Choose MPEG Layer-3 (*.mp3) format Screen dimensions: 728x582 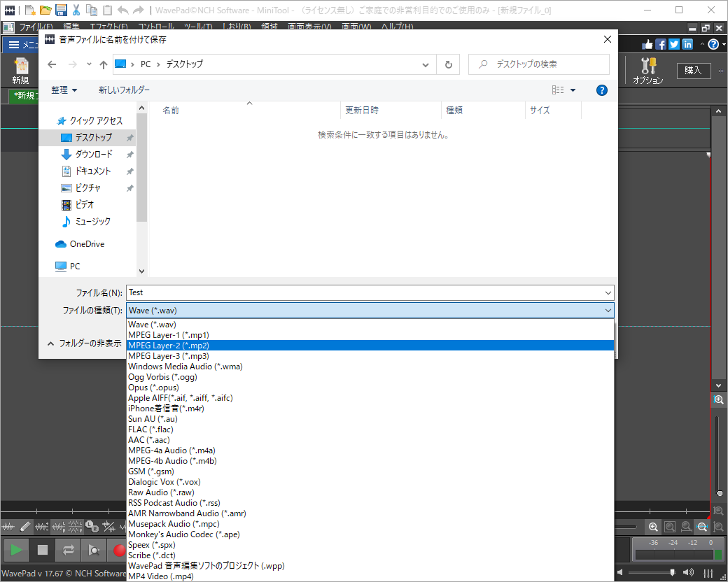pos(370,356)
